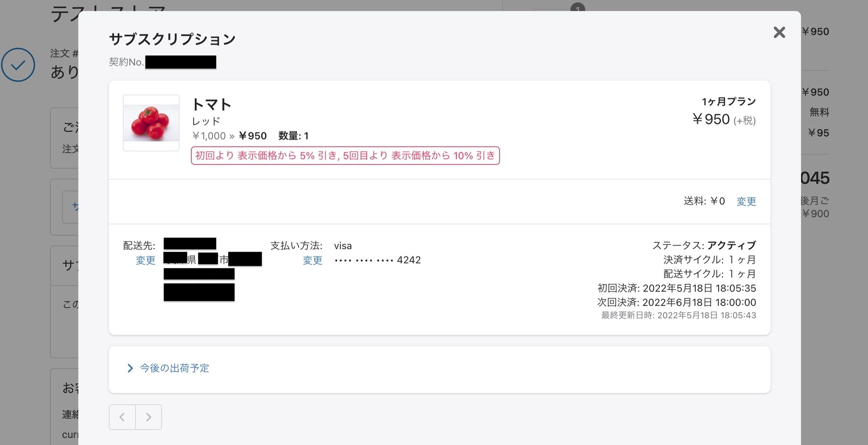Click the left pagination arrow
The width and height of the screenshot is (868, 445).
(122, 417)
